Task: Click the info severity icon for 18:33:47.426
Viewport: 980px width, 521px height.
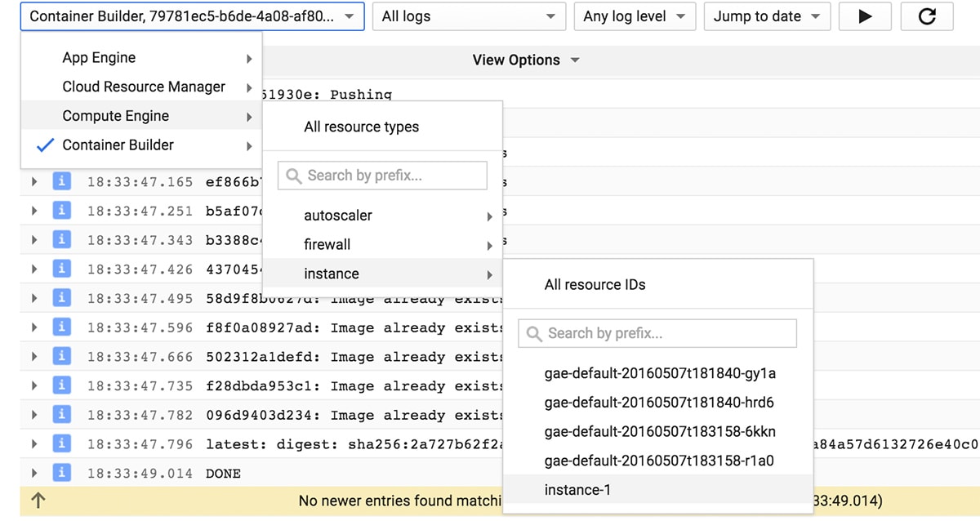Action: pos(60,269)
